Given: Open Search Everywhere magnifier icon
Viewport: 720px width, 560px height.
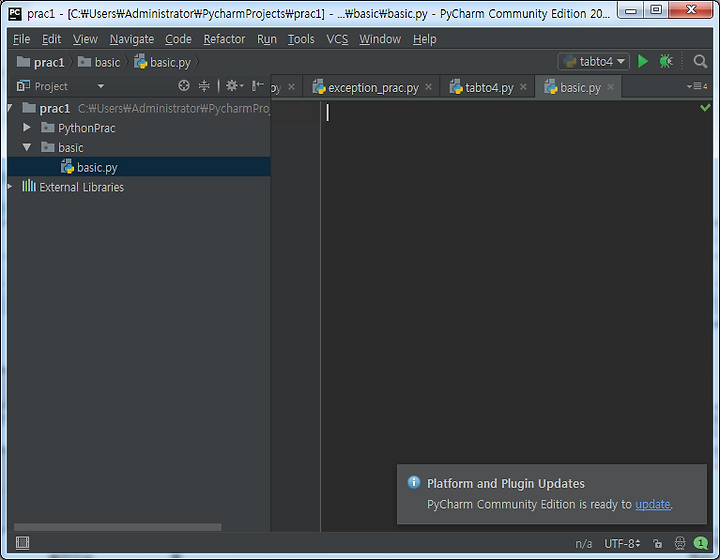Looking at the screenshot, I should pyautogui.click(x=700, y=61).
